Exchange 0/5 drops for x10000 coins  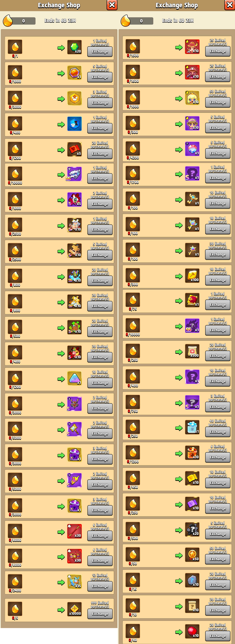100,614
